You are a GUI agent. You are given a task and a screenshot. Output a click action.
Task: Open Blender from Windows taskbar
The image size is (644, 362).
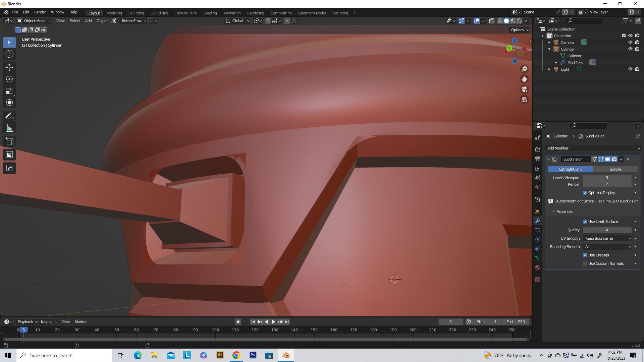tap(286, 355)
